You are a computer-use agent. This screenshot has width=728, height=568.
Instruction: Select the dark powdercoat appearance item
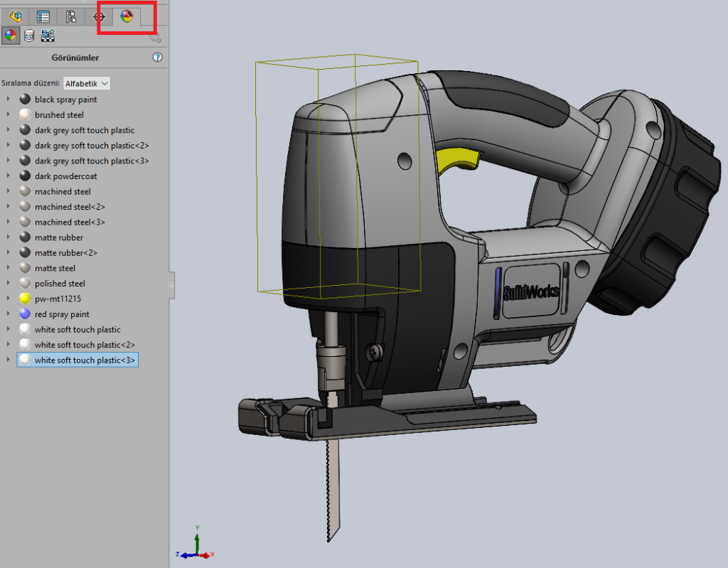click(65, 176)
